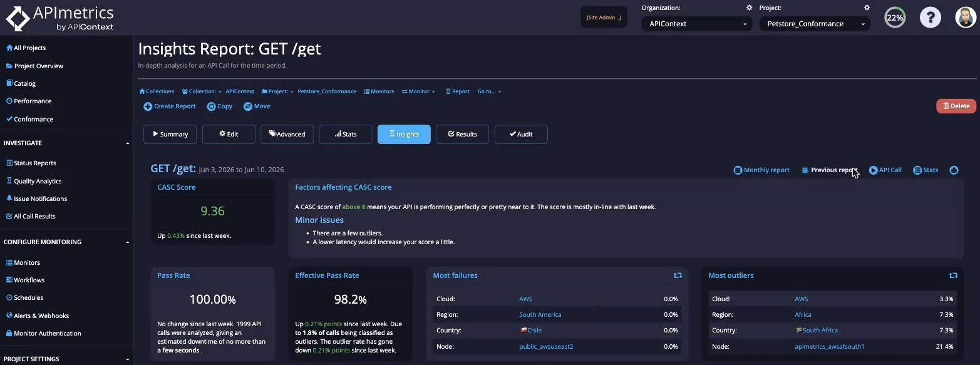Click the Copy action

(220, 106)
